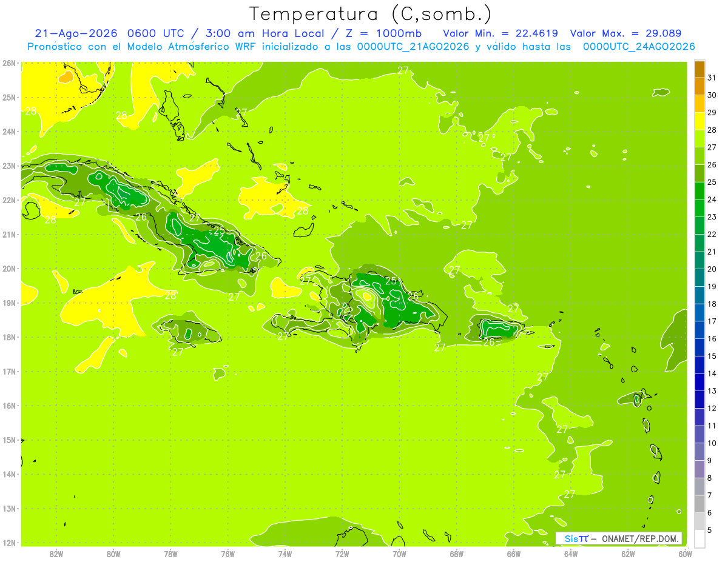Viewport: 728px width, 562px height.
Task: Click the SisTT ONAMET/REP.DOM. logo box
Action: pos(619,538)
